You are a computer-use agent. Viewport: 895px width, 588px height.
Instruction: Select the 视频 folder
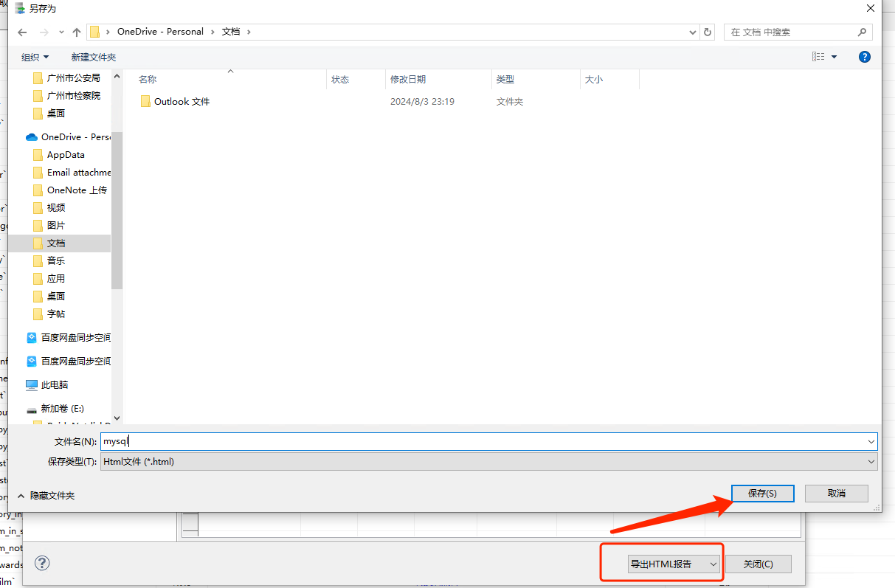pyautogui.click(x=56, y=207)
